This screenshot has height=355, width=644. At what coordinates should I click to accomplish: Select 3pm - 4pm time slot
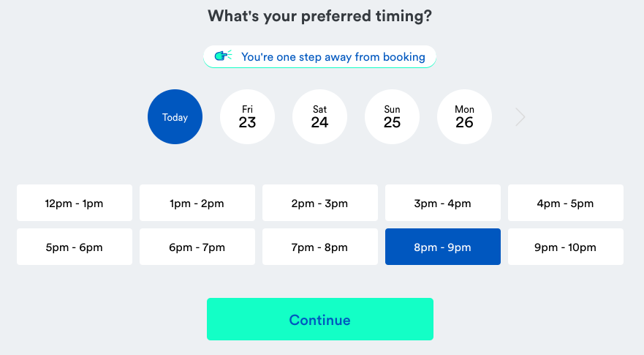pyautogui.click(x=443, y=203)
